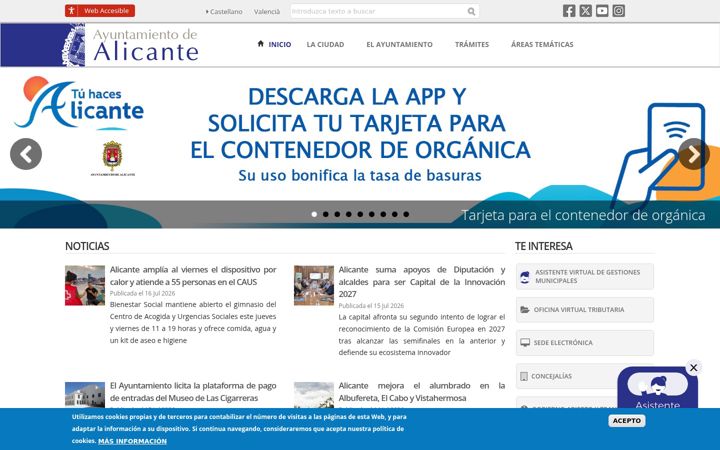The width and height of the screenshot is (720, 450).
Task: Open the CAUS heat device news headline
Action: [x=193, y=276]
